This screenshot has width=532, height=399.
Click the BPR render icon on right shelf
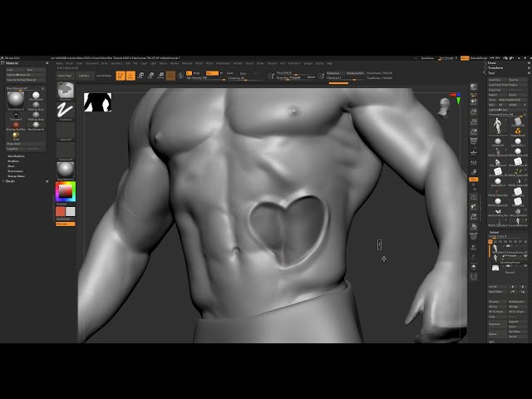(473, 87)
